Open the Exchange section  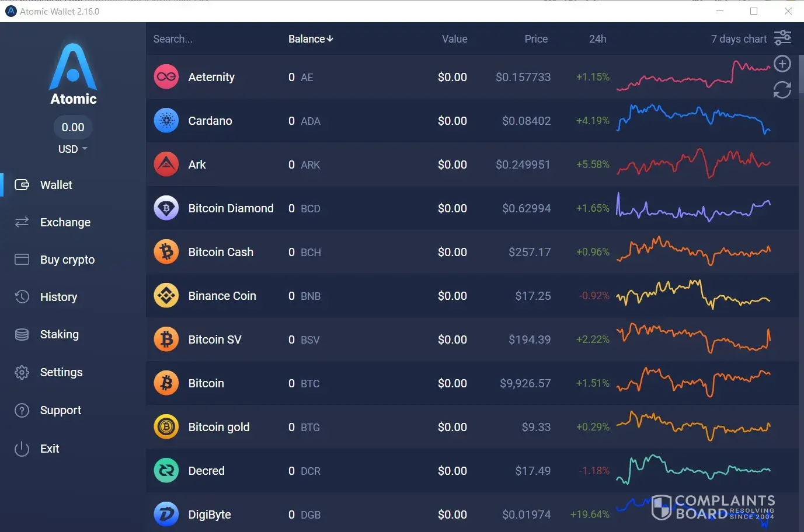click(x=65, y=222)
